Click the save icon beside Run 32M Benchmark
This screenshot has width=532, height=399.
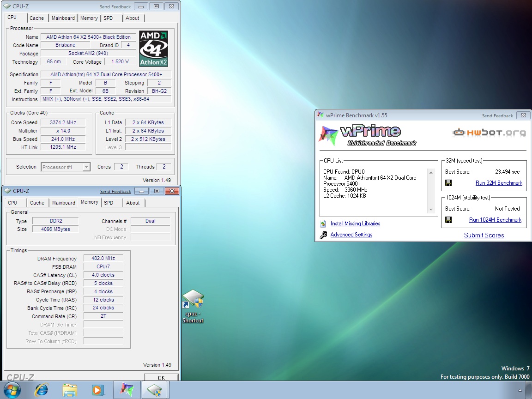(448, 183)
